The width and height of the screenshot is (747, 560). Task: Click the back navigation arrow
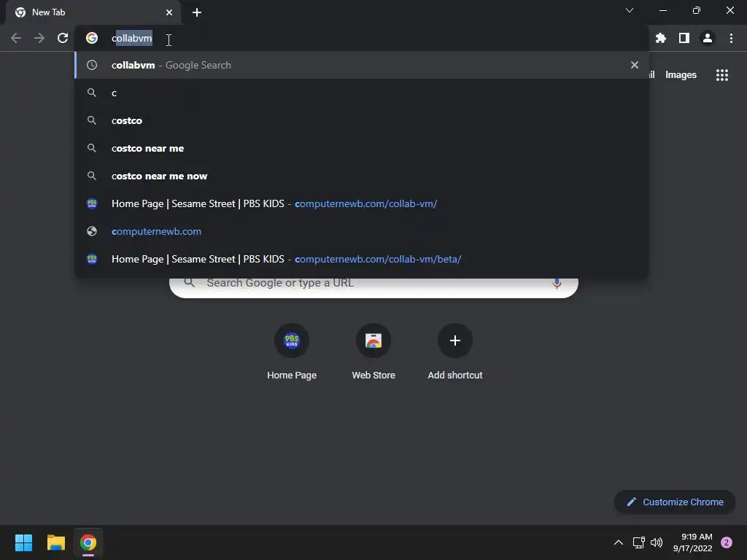point(16,38)
